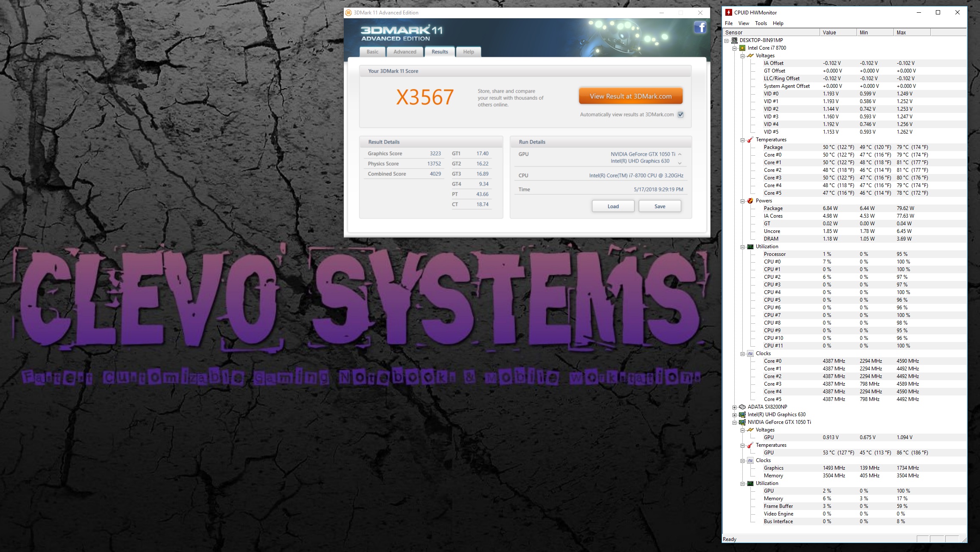Click the GPU Voltages lightning icon

tap(750, 430)
